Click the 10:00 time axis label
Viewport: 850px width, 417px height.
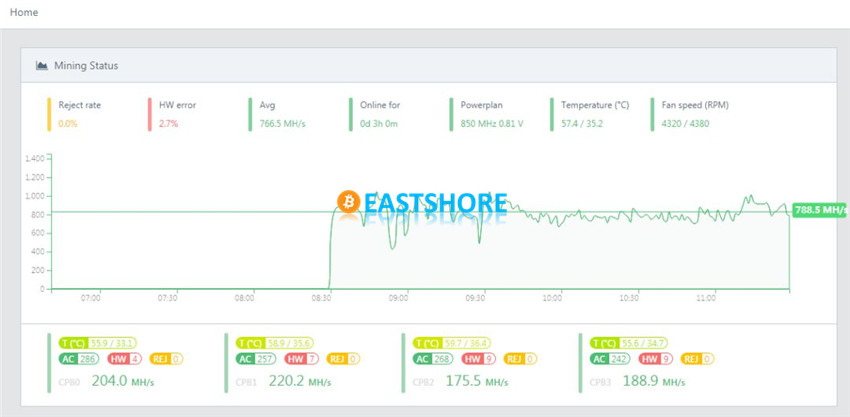[553, 298]
